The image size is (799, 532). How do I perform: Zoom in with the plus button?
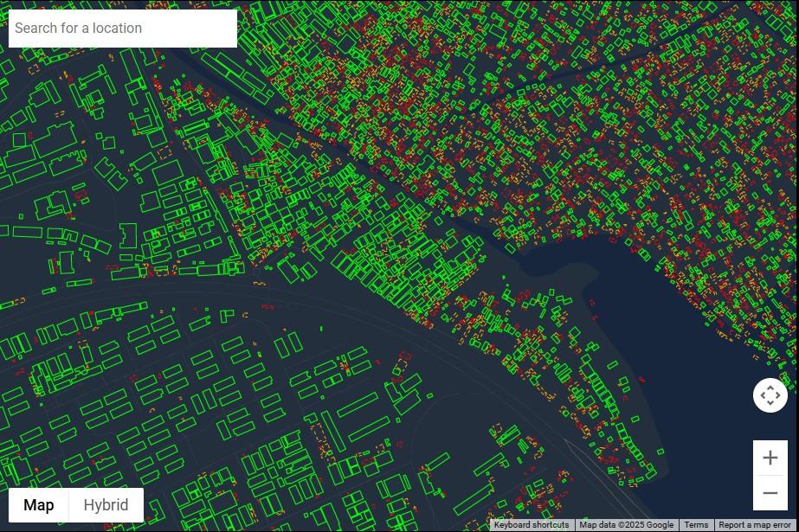(770, 458)
